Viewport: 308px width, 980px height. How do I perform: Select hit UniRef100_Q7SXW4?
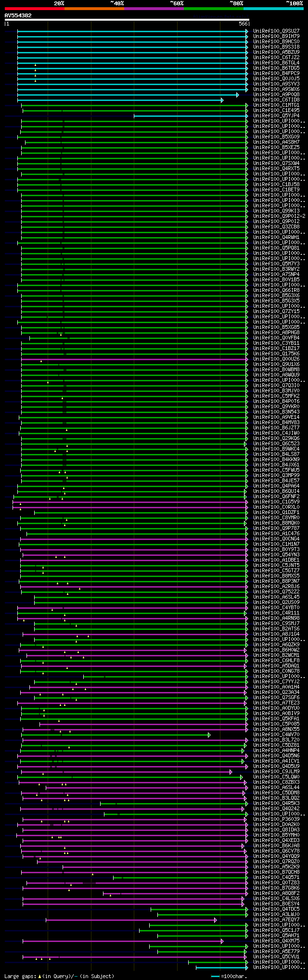click(276, 163)
